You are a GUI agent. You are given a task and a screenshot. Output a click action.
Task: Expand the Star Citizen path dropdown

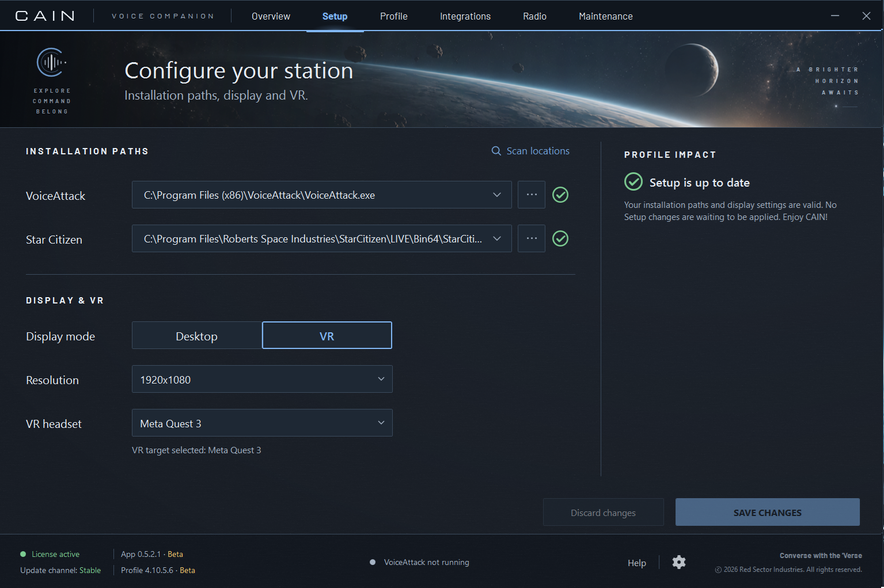pos(497,238)
